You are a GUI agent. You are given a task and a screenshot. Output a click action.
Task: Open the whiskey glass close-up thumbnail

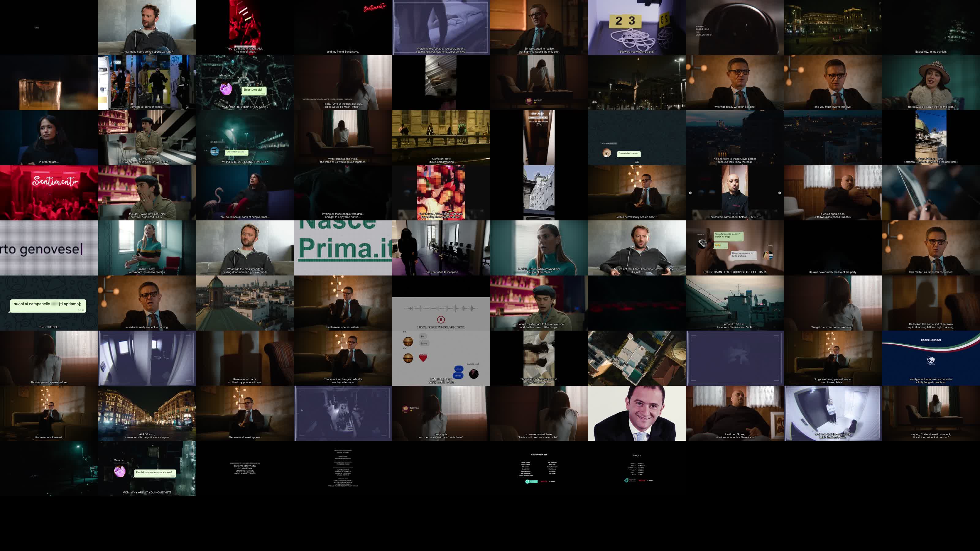click(x=49, y=83)
